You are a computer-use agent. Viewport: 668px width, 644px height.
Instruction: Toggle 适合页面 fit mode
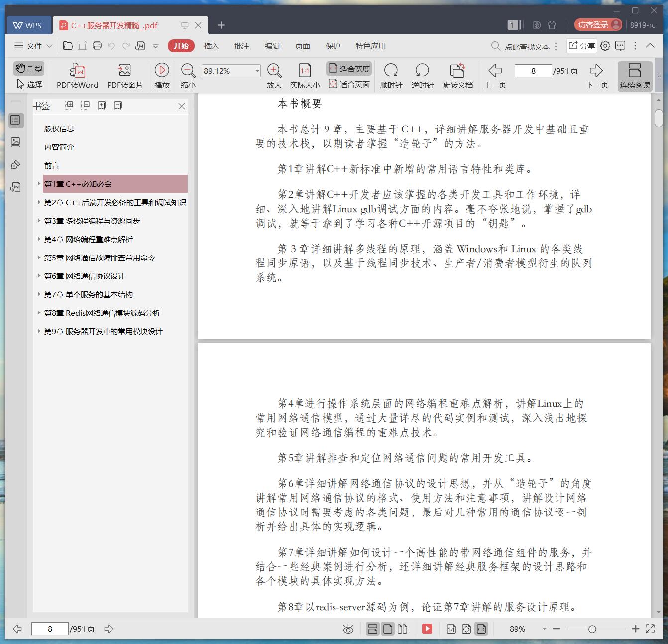[x=349, y=84]
